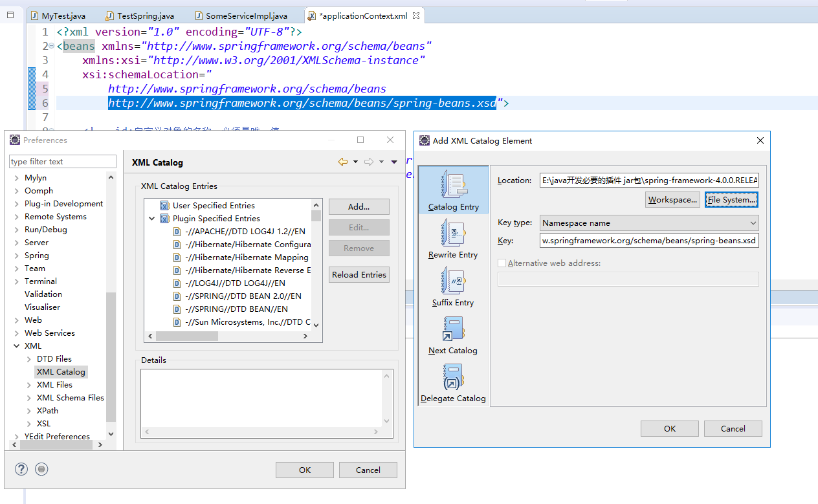The height and width of the screenshot is (504, 818).
Task: Click the catalog entries vertical scrollbar
Action: coord(316,265)
